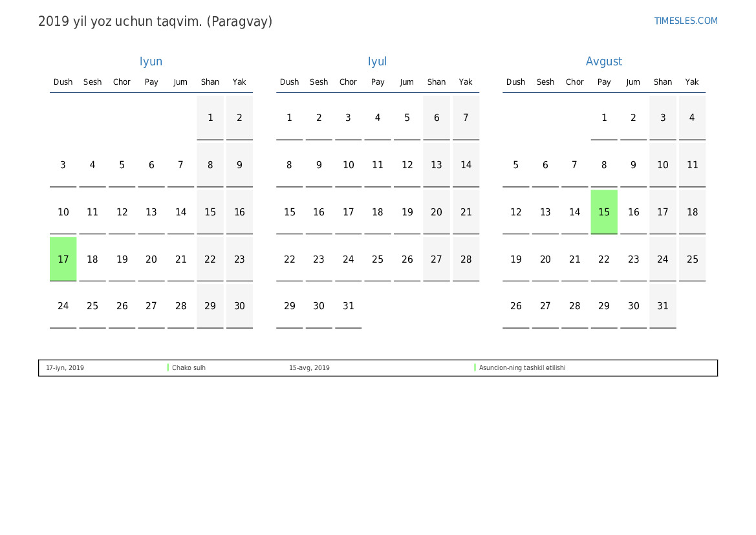Click the Iyul month heading
This screenshot has width=756, height=535.
(x=377, y=61)
